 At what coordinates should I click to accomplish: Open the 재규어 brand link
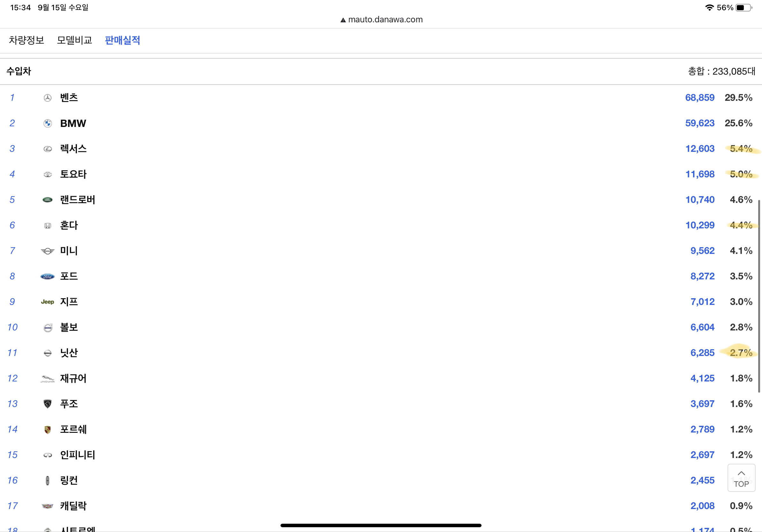point(73,379)
